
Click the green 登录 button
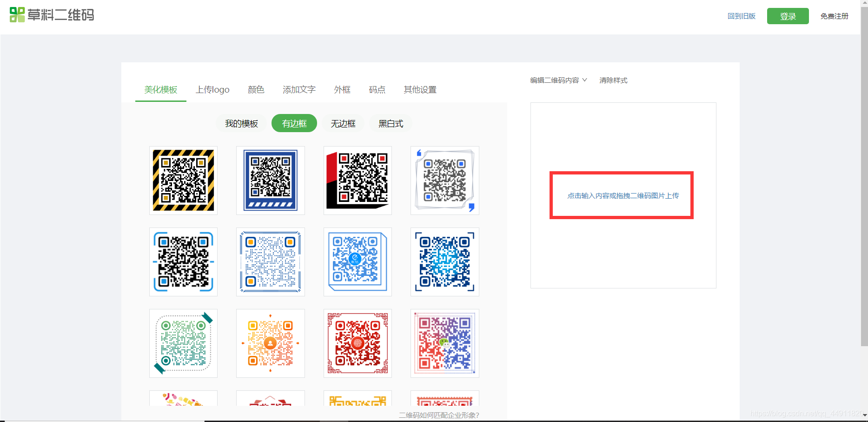tap(788, 16)
